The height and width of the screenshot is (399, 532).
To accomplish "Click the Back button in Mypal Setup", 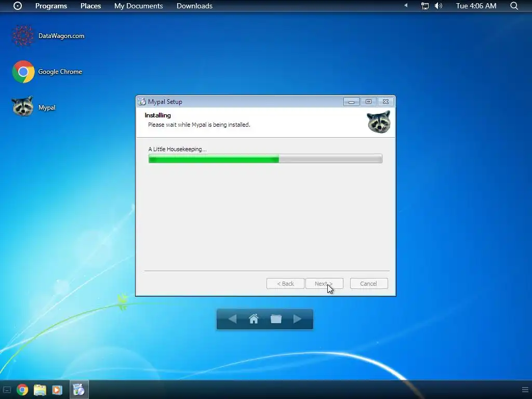I will pyautogui.click(x=285, y=284).
